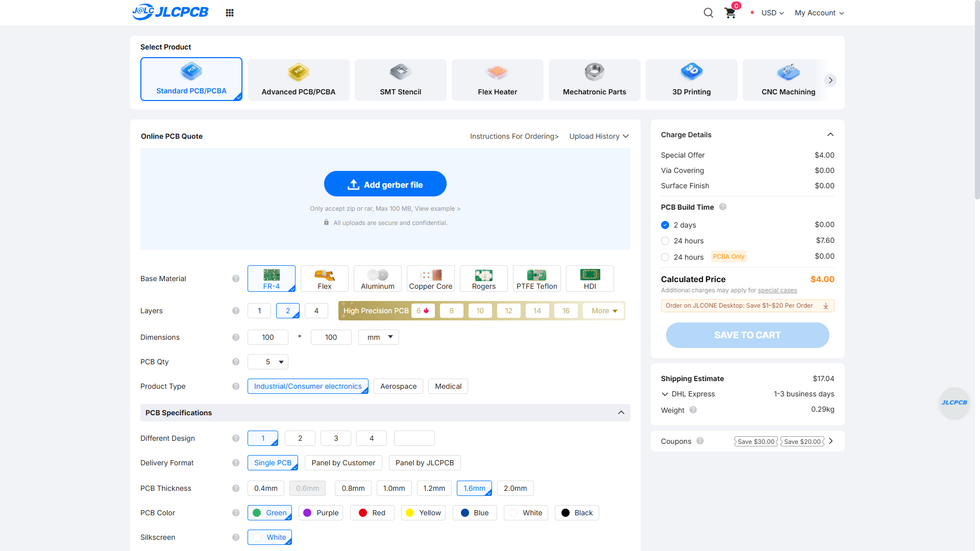
Task: Click the Add gerber file button
Action: coord(385,184)
